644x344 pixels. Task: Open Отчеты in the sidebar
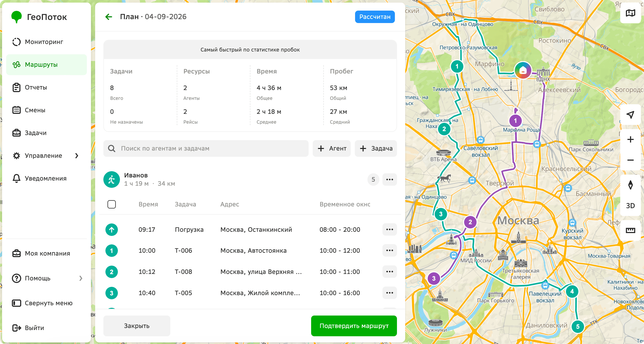pyautogui.click(x=47, y=87)
